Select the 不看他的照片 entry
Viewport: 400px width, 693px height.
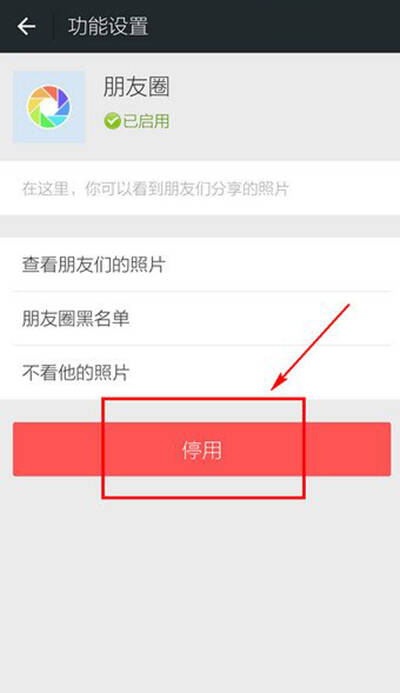(200, 373)
